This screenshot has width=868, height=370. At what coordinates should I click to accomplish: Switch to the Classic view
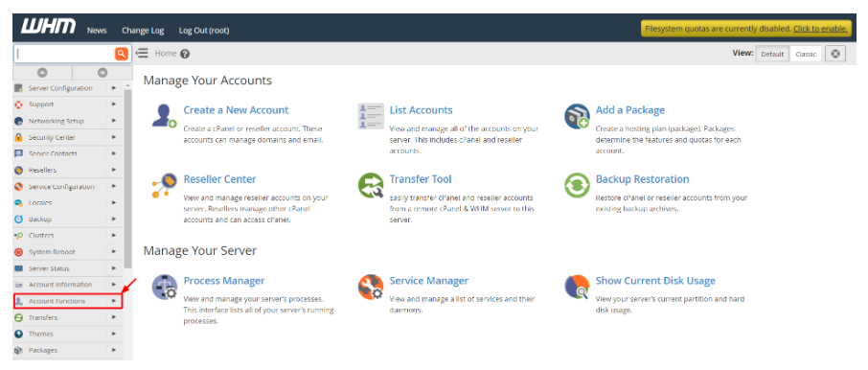[806, 54]
